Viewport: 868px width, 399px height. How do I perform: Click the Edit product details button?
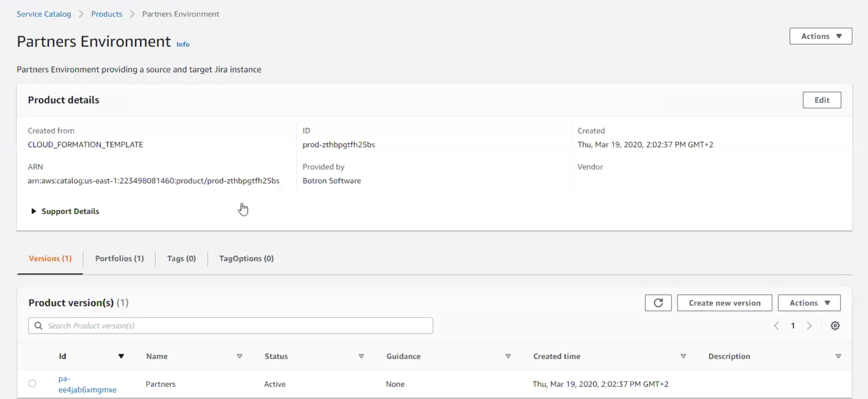point(822,100)
